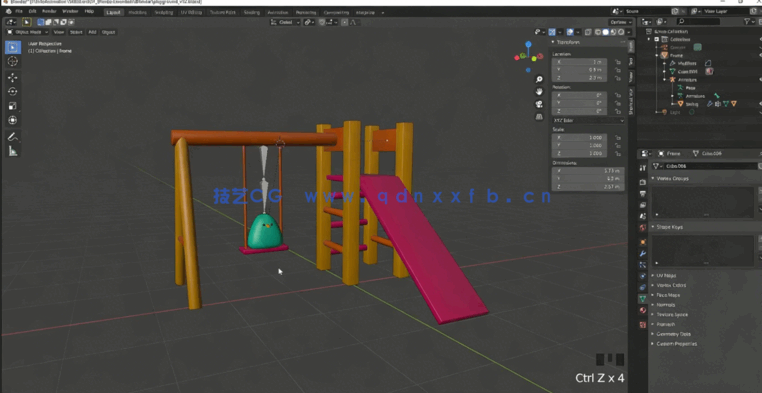Toggle Show Gizmo in viewport header
This screenshot has width=762, height=393.
click(552, 32)
